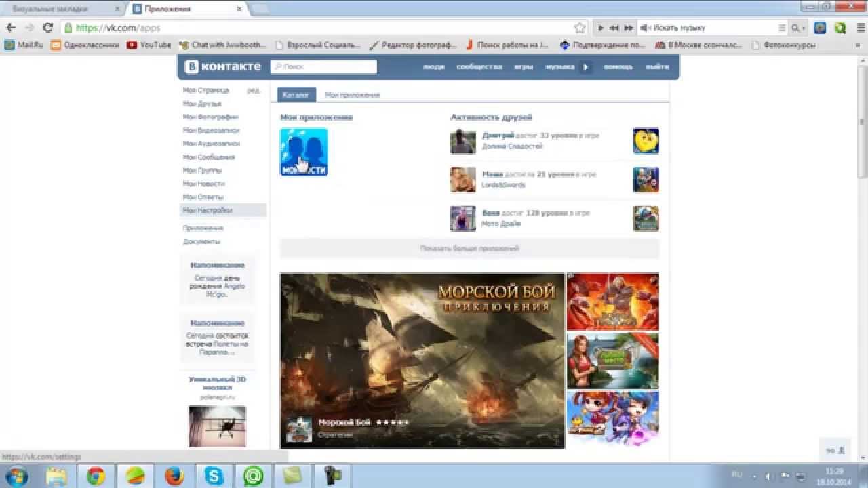Open Mail.Ru Agent from the taskbar

point(254,476)
